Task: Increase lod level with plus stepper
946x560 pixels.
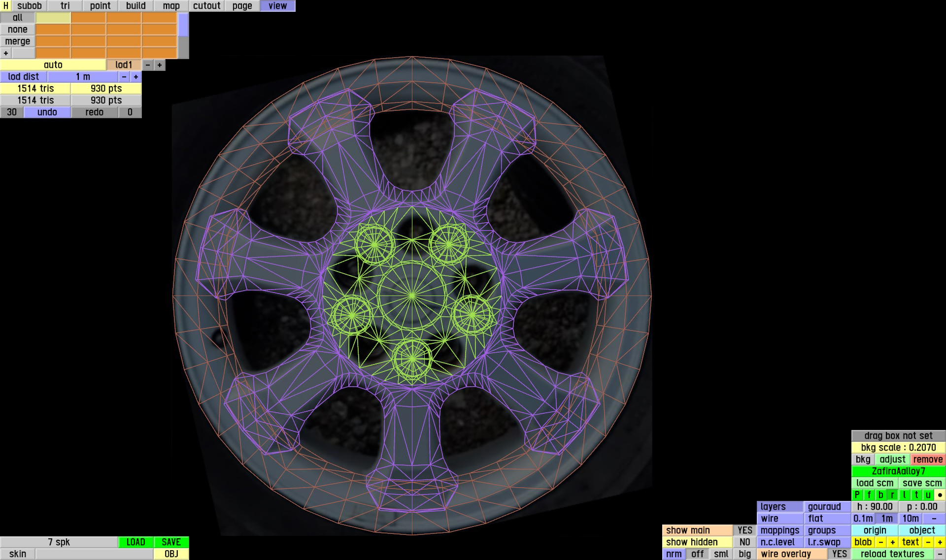Action: (160, 65)
